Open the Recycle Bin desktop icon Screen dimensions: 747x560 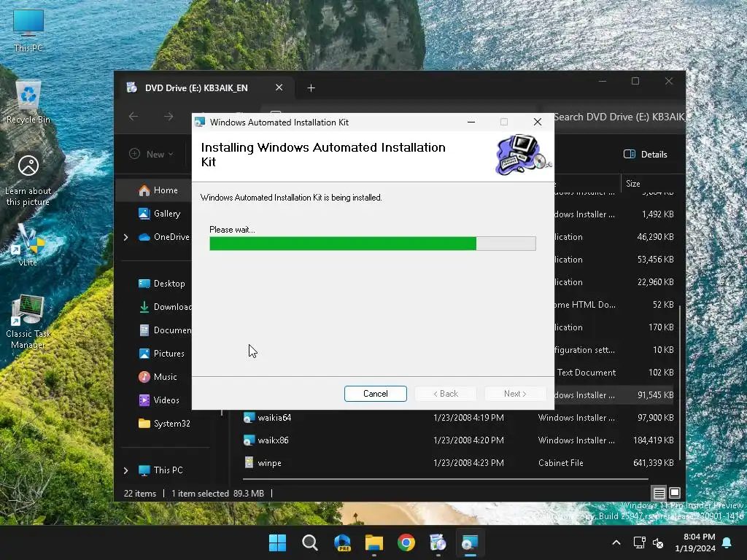coord(28,102)
